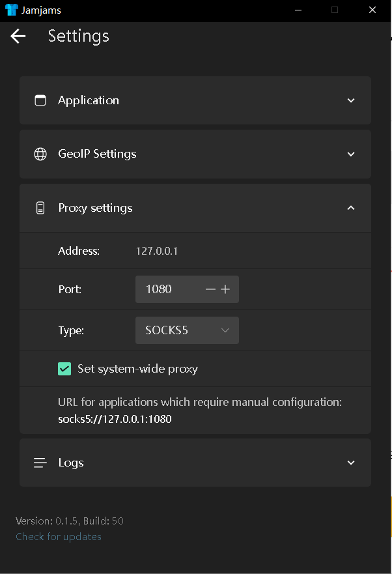Select the socks5://127.0.0.1:1080 URL text
Image resolution: width=392 pixels, height=574 pixels.
(x=115, y=419)
